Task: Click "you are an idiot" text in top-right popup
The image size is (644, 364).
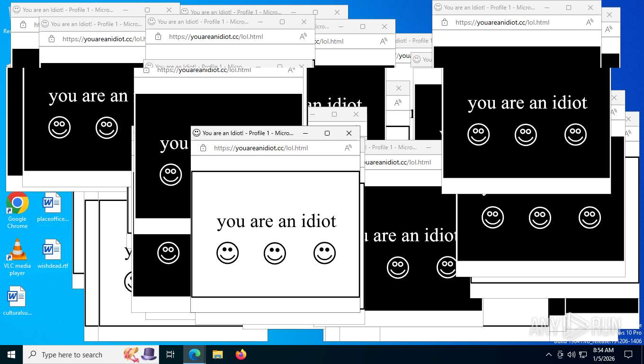Action: (528, 103)
